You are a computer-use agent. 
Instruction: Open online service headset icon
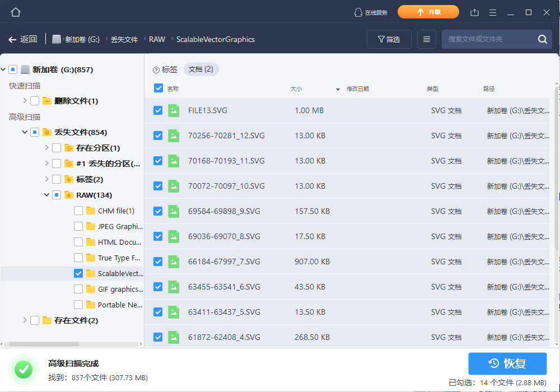point(358,12)
